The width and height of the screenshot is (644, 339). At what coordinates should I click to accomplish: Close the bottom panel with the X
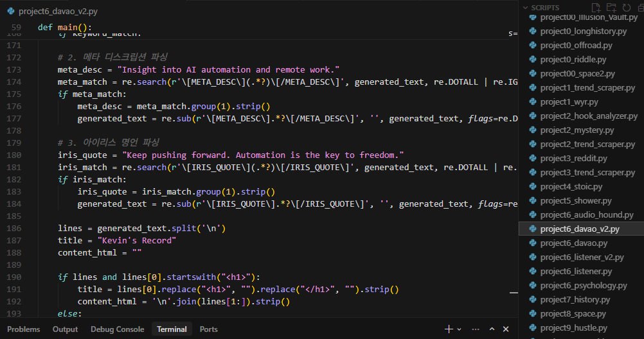click(506, 329)
